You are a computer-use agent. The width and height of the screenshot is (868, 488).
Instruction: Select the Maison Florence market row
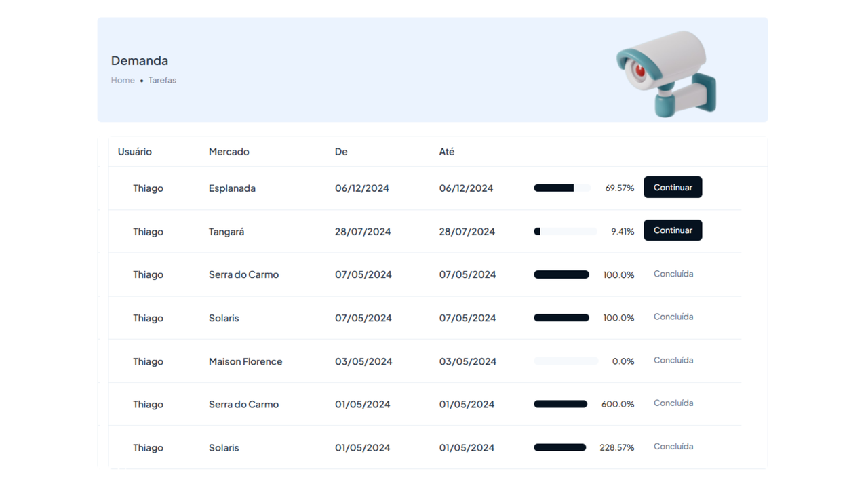(245, 361)
